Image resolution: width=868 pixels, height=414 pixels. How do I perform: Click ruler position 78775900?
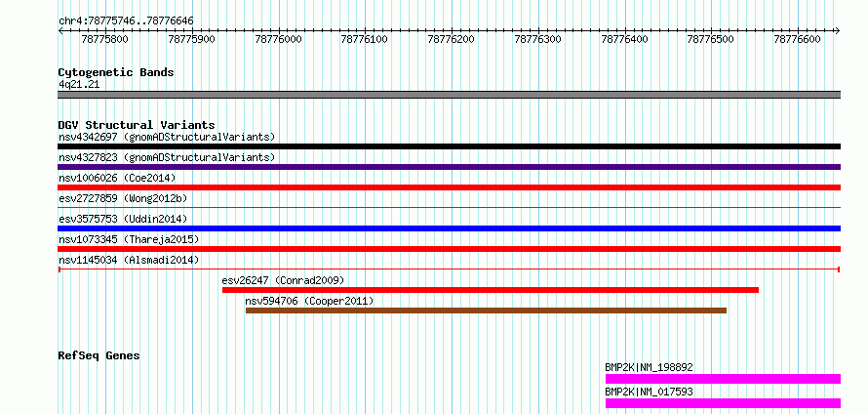[x=191, y=39]
